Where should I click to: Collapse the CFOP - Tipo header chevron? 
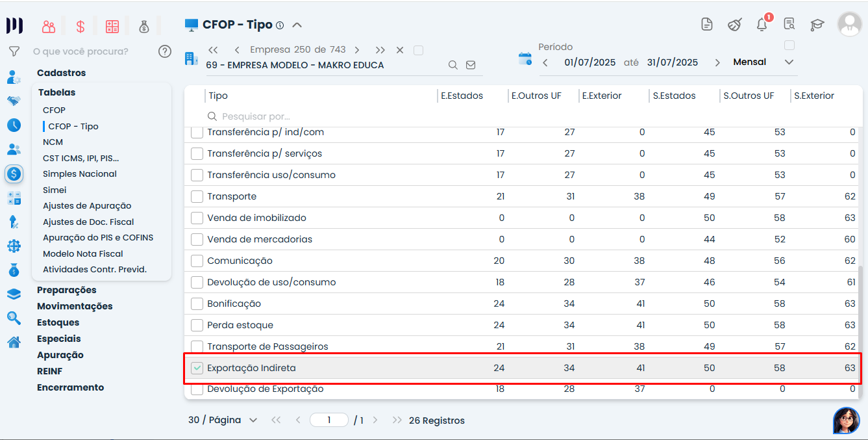[x=297, y=25]
